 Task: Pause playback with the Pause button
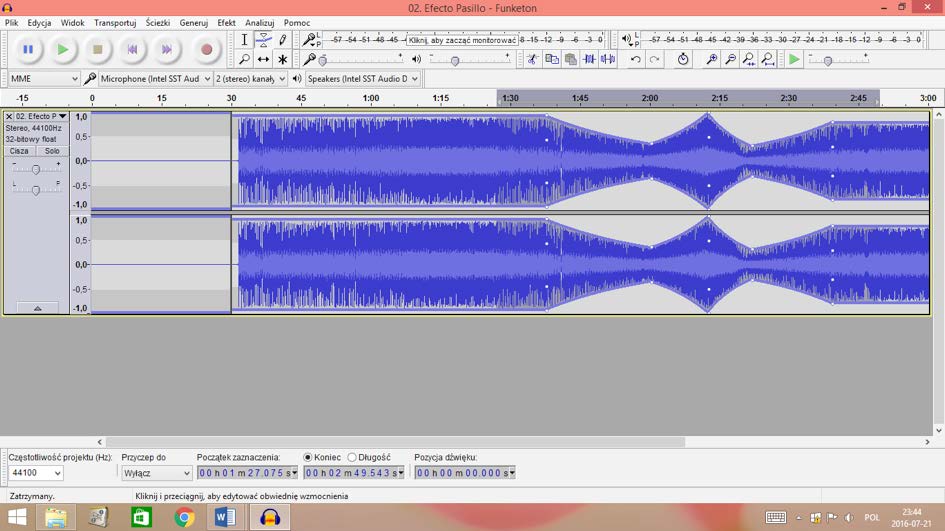point(28,49)
